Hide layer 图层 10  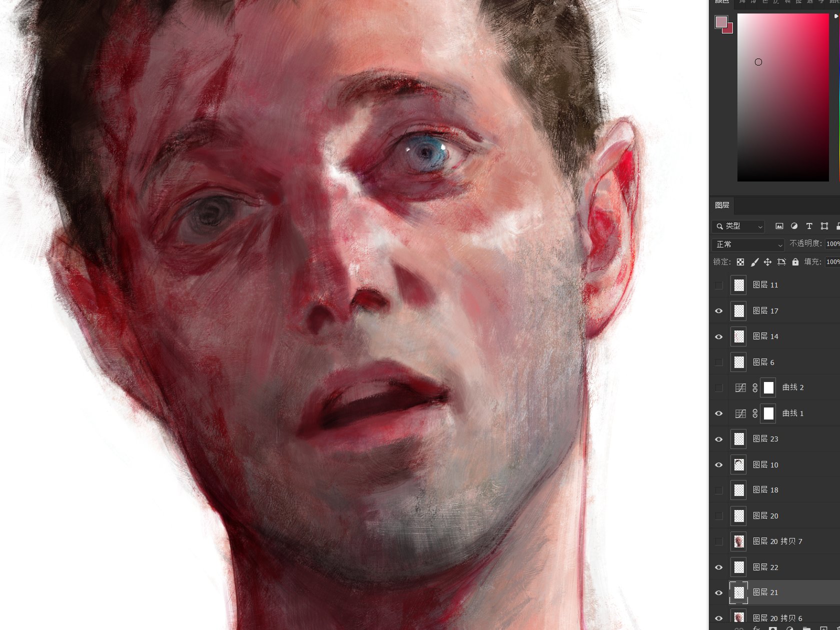point(719,465)
